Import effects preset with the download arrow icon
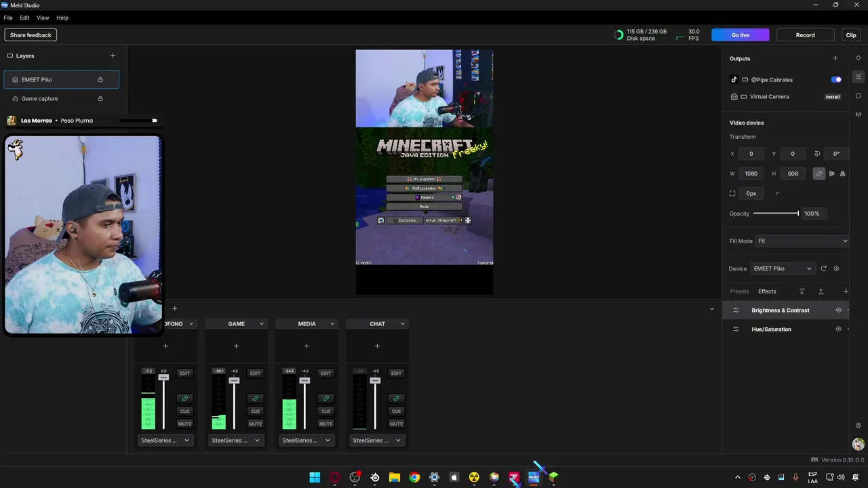The height and width of the screenshot is (488, 868). click(802, 291)
